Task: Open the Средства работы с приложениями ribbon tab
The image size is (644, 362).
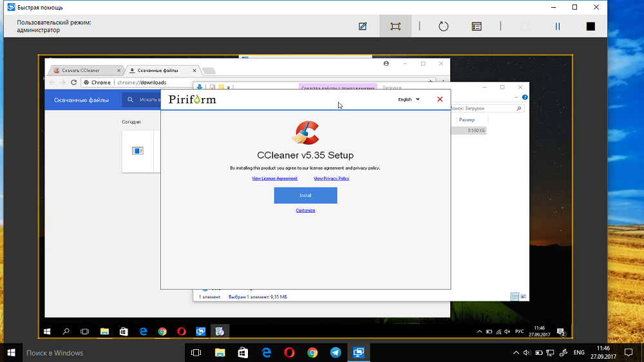Action: pos(337,88)
